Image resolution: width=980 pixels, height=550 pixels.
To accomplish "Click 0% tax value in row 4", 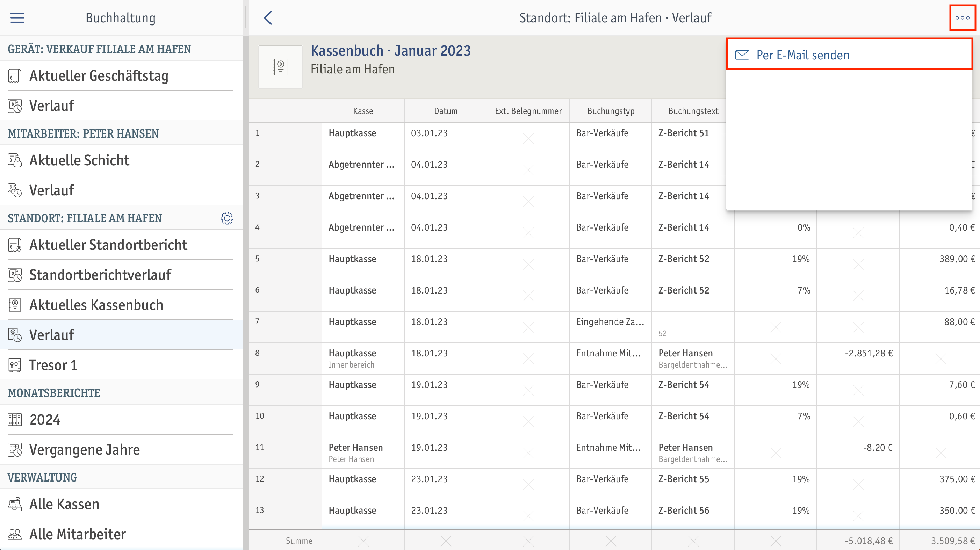I will 804,227.
